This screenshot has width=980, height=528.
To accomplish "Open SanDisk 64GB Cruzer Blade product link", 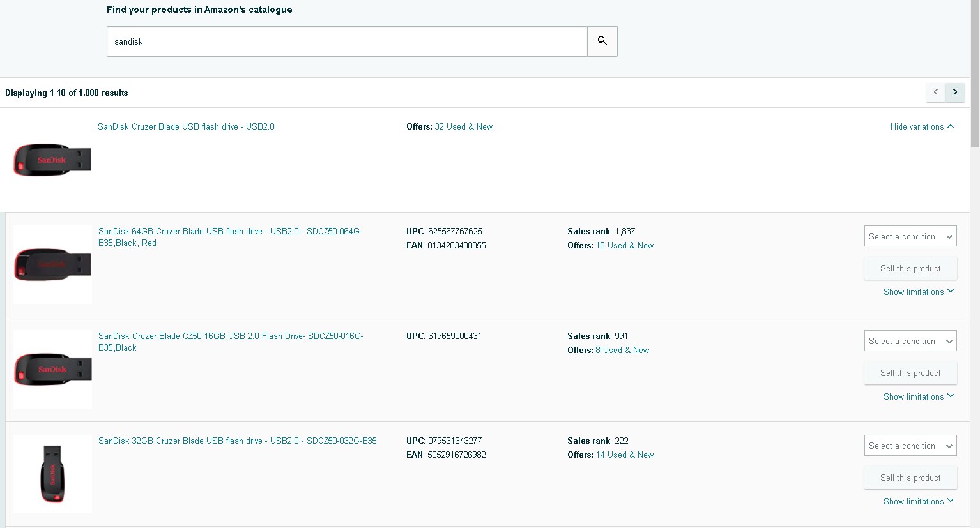I will pos(230,237).
